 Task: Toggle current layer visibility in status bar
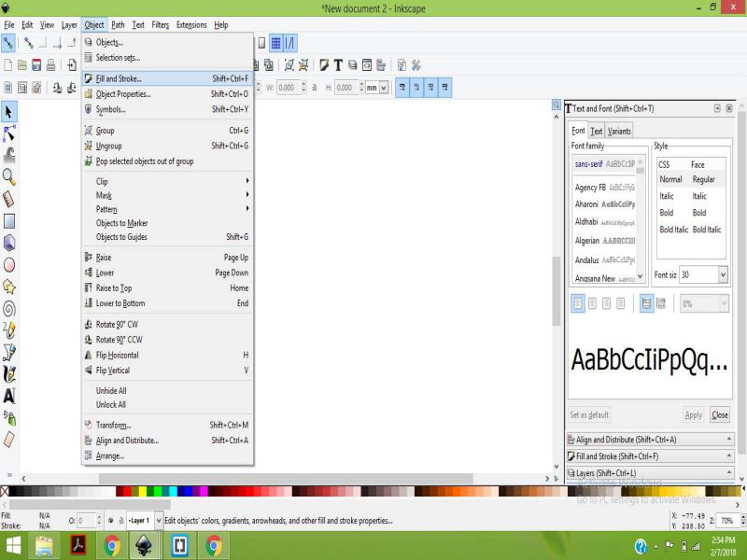pos(110,521)
